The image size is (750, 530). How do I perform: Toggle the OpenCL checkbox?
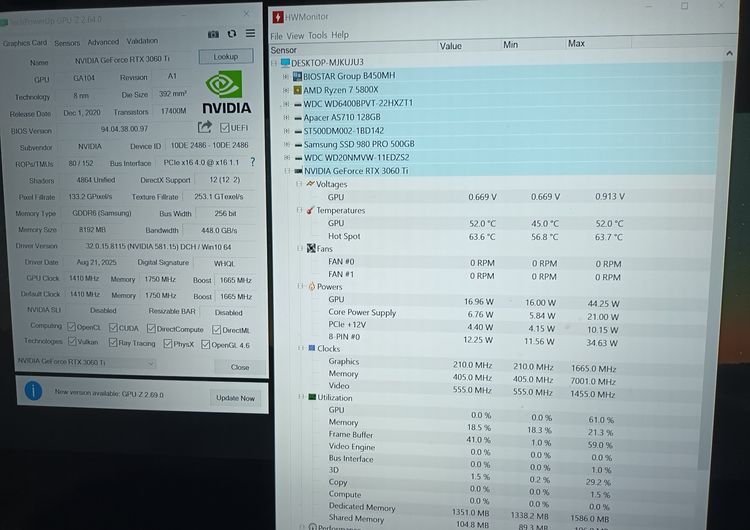click(71, 327)
